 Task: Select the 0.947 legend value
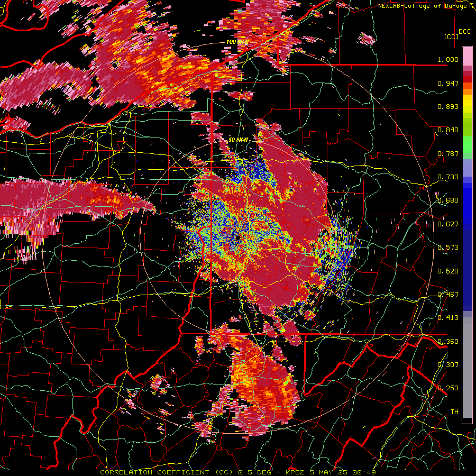448,83
